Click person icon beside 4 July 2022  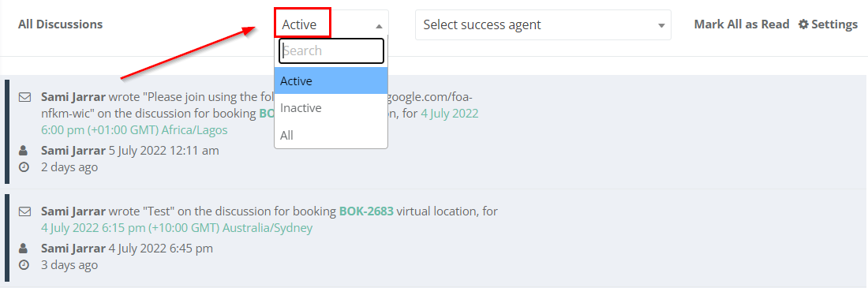tap(23, 249)
